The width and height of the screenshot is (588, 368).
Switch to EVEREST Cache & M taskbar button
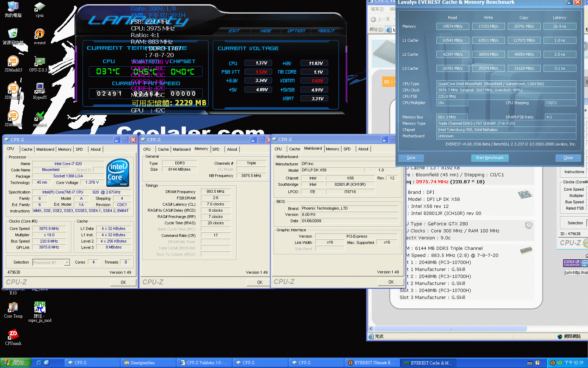click(x=428, y=363)
